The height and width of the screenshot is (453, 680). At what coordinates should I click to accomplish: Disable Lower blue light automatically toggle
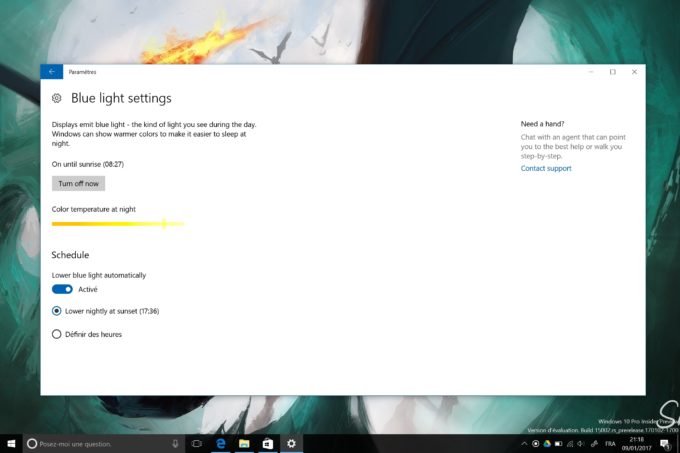pyautogui.click(x=62, y=289)
